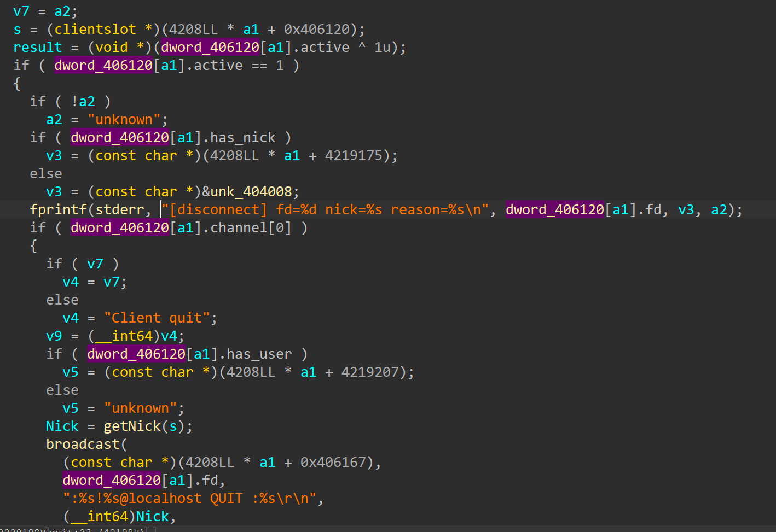Click the (void *) cast
Image resolution: width=776 pixels, height=532 pixels.
pyautogui.click(x=119, y=47)
